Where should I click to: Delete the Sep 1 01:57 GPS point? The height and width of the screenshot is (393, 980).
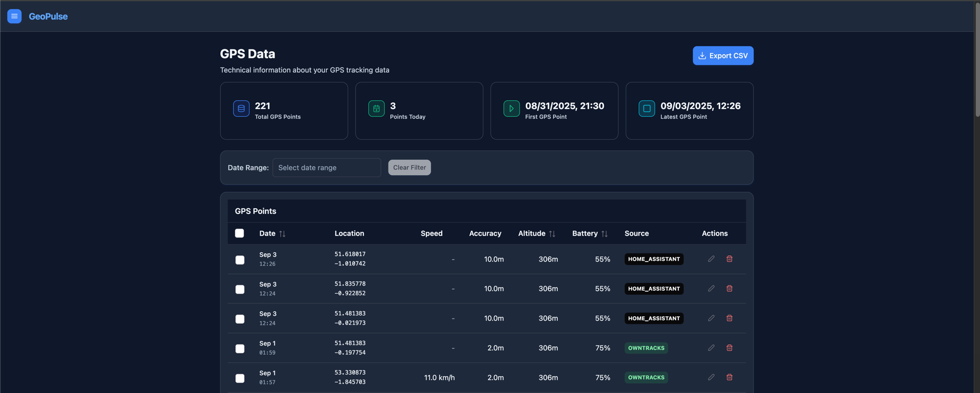tap(730, 378)
